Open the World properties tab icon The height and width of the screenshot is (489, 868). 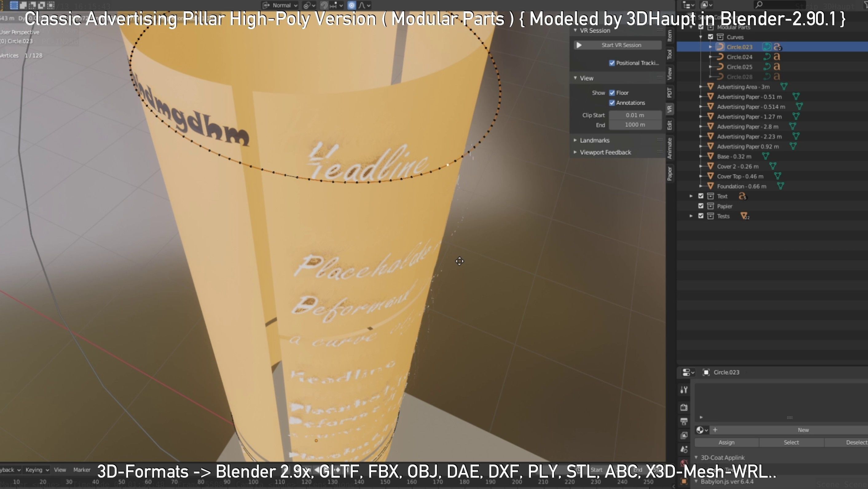click(684, 463)
